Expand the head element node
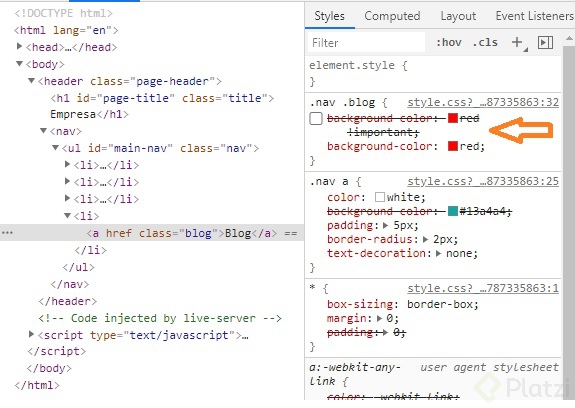 tap(19, 46)
